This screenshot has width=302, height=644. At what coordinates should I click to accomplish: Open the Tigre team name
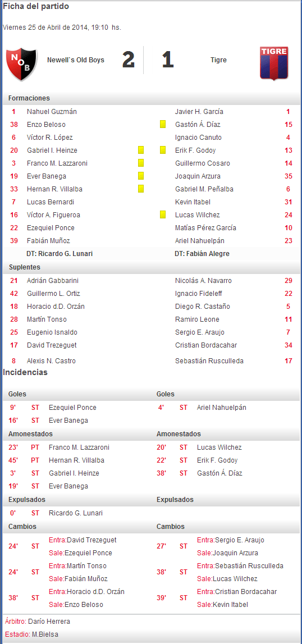coord(218,60)
